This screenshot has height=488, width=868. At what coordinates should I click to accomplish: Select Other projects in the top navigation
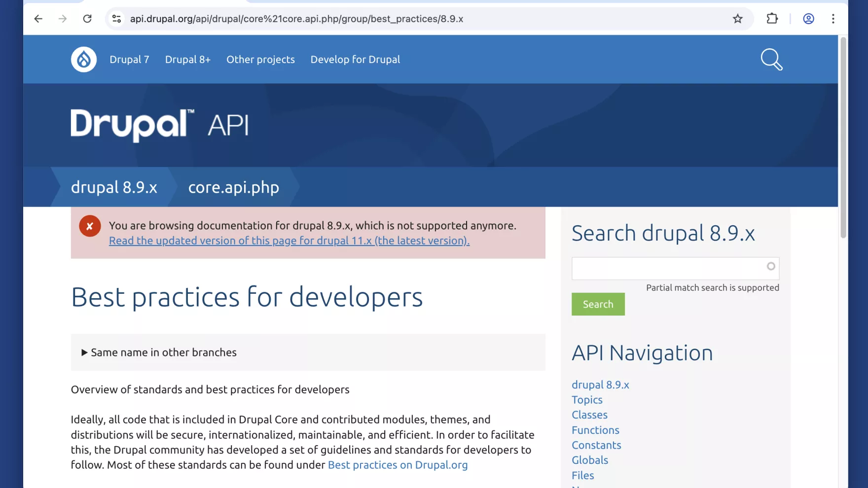(260, 60)
